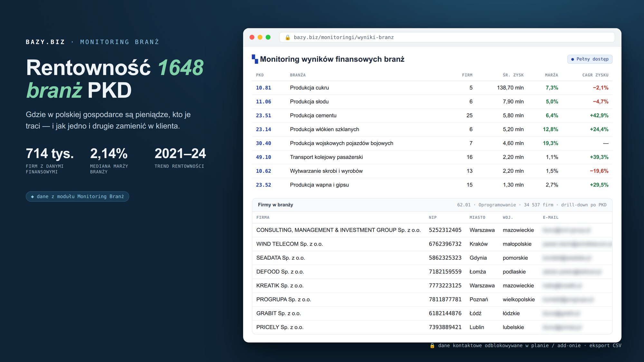Click the Pełny dostęp badge
Image resolution: width=644 pixels, height=362 pixels.
click(x=590, y=59)
